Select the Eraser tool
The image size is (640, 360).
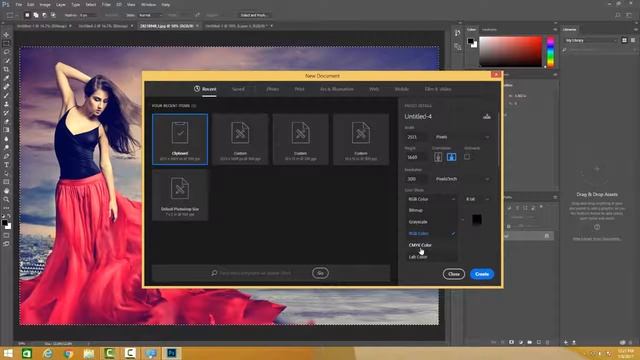(x=6, y=121)
